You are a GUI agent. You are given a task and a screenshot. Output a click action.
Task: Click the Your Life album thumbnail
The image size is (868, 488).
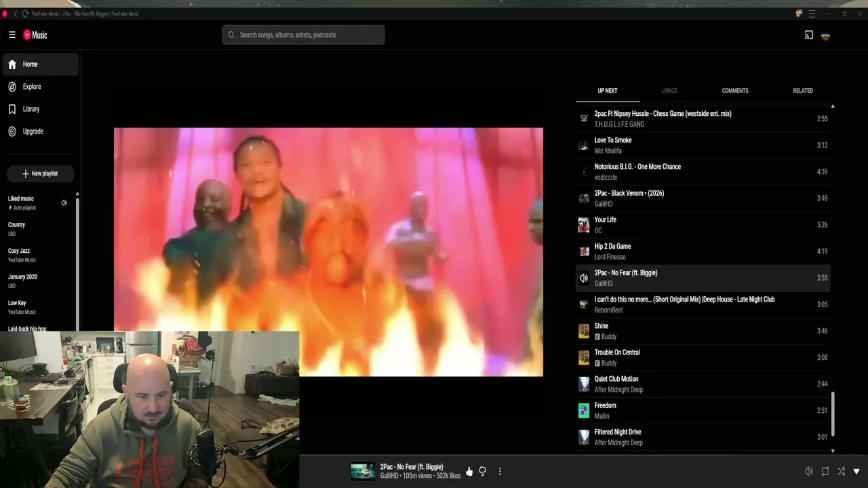(584, 225)
